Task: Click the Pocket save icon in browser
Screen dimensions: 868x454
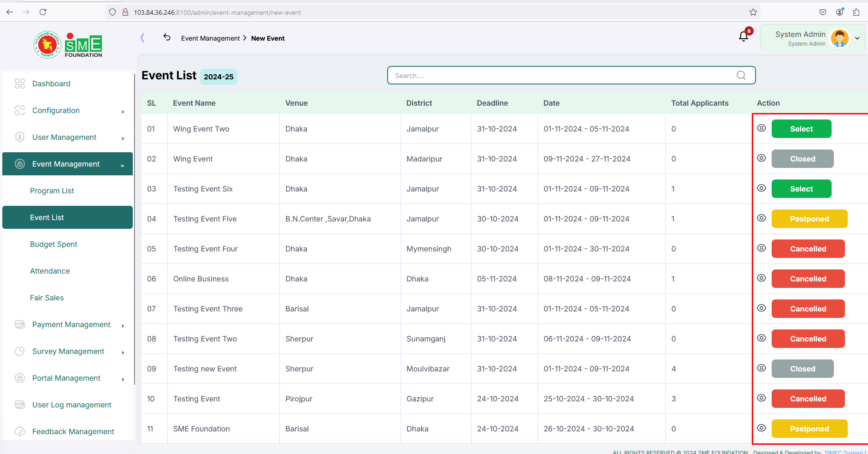Action: click(x=823, y=12)
